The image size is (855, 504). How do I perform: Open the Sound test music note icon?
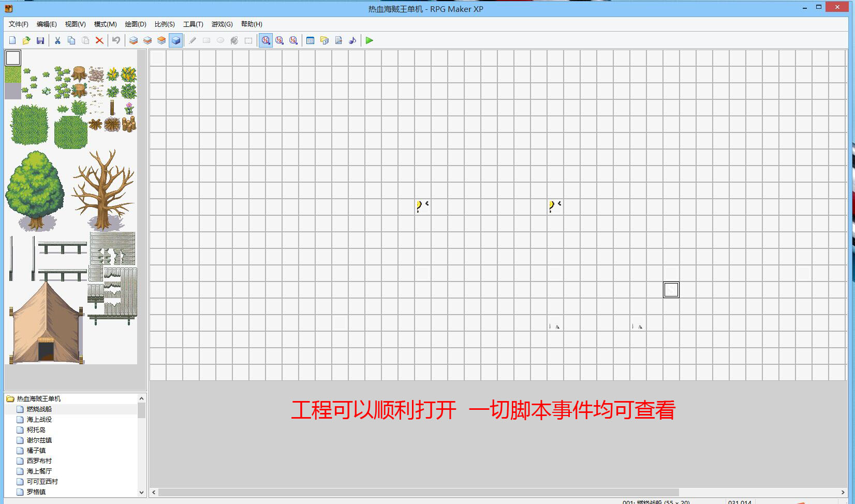tap(352, 40)
